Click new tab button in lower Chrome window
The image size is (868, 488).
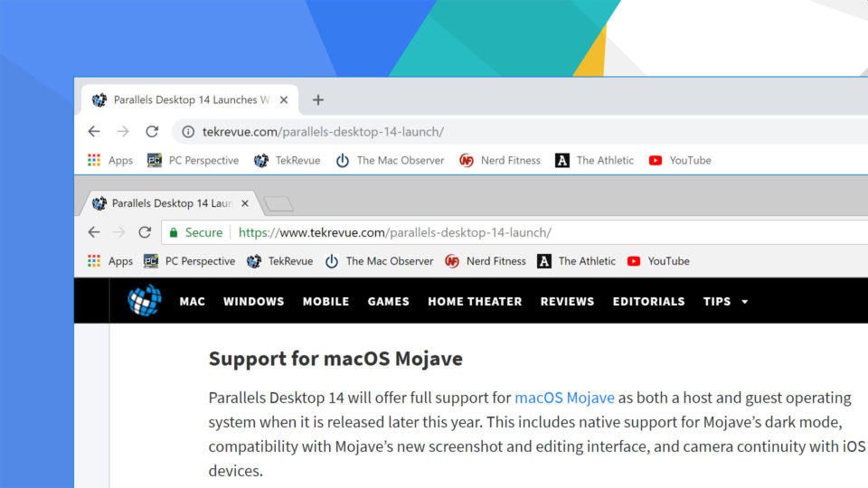[x=278, y=204]
